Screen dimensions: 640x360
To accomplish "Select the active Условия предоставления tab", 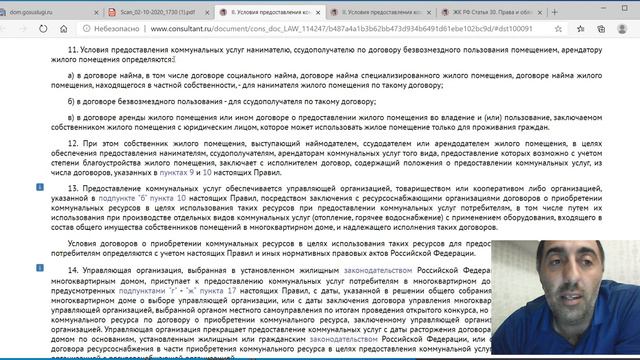I will tap(269, 12).
